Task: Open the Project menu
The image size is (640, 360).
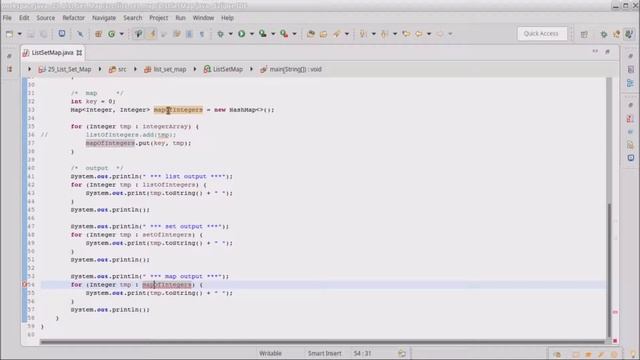Action: click(158, 18)
